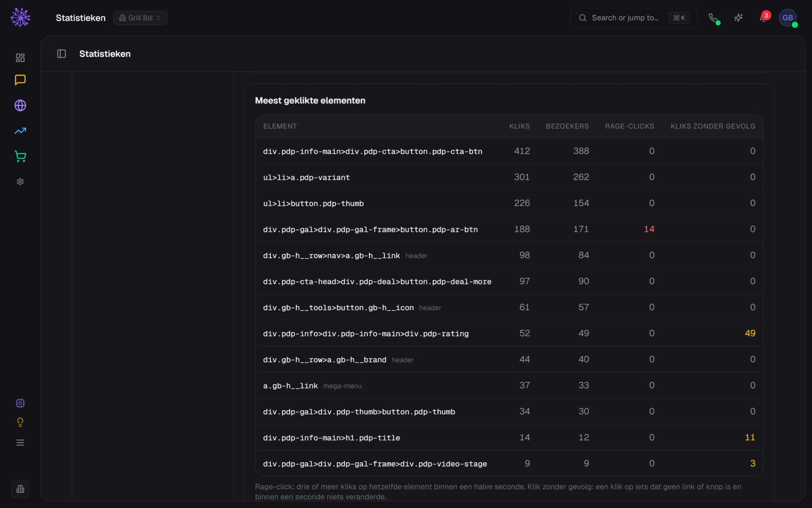
Task: Click the 388 visitors value
Action: tap(581, 151)
